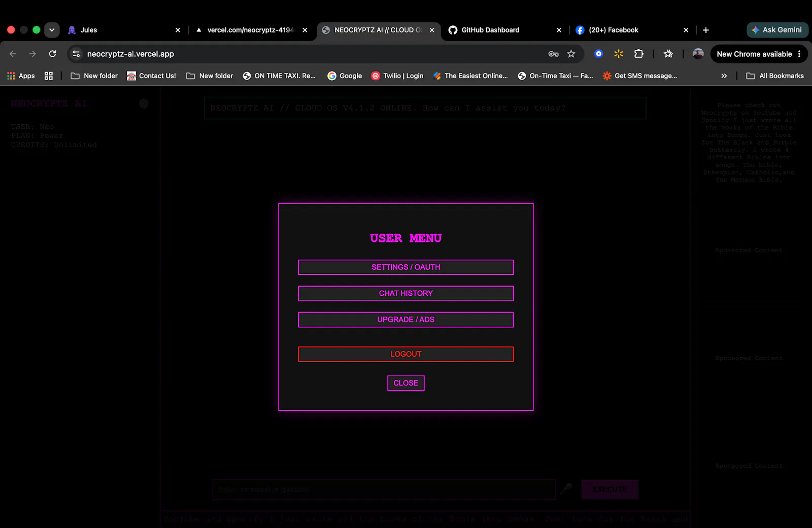Focus the command or question input field

[384, 489]
